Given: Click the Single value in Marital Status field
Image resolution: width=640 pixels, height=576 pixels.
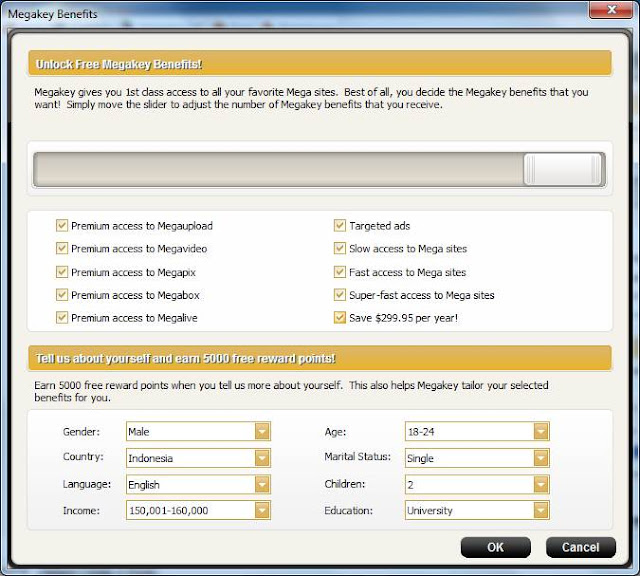Looking at the screenshot, I should click(420, 458).
